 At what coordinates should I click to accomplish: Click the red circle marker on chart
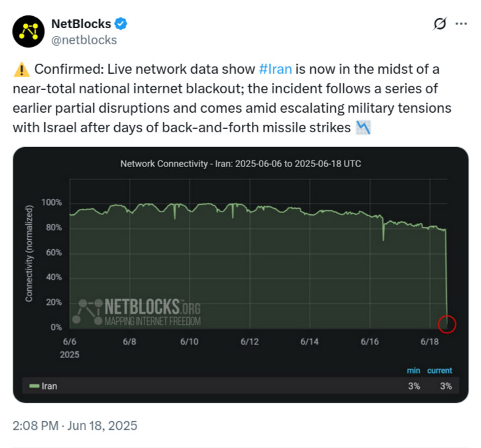447,324
